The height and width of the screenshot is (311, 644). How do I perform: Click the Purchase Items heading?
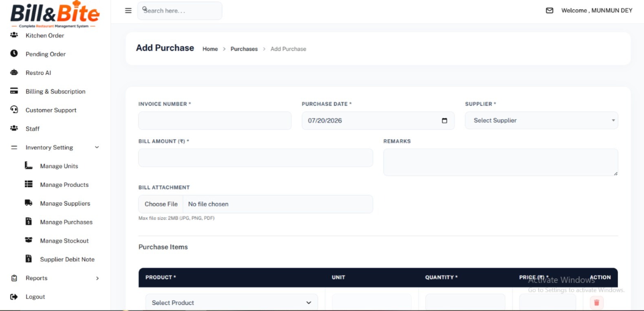(163, 247)
